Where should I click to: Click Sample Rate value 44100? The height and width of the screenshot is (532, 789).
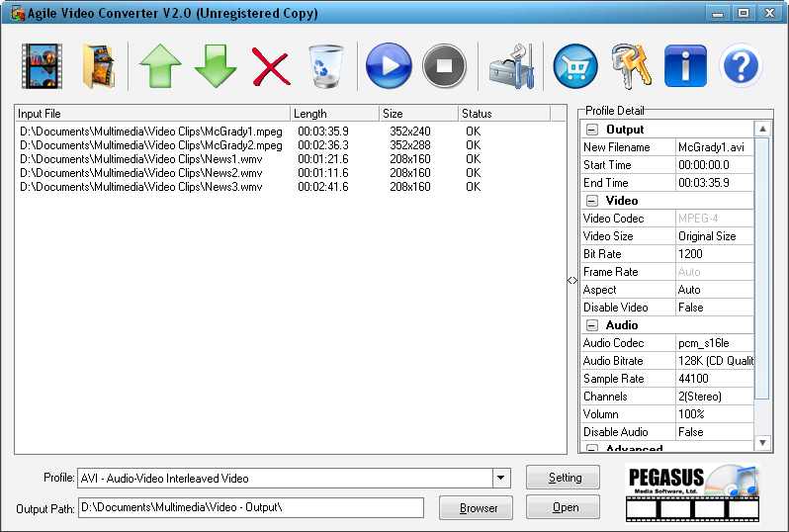715,379
